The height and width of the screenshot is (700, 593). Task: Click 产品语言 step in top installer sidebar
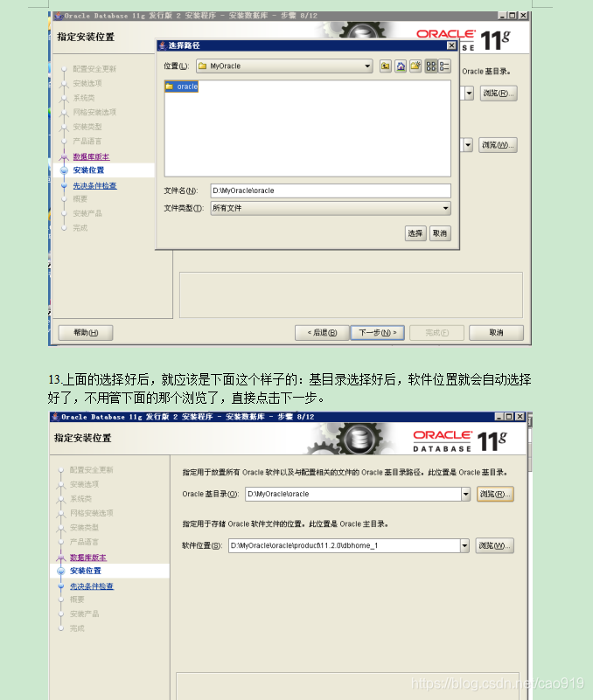[87, 141]
